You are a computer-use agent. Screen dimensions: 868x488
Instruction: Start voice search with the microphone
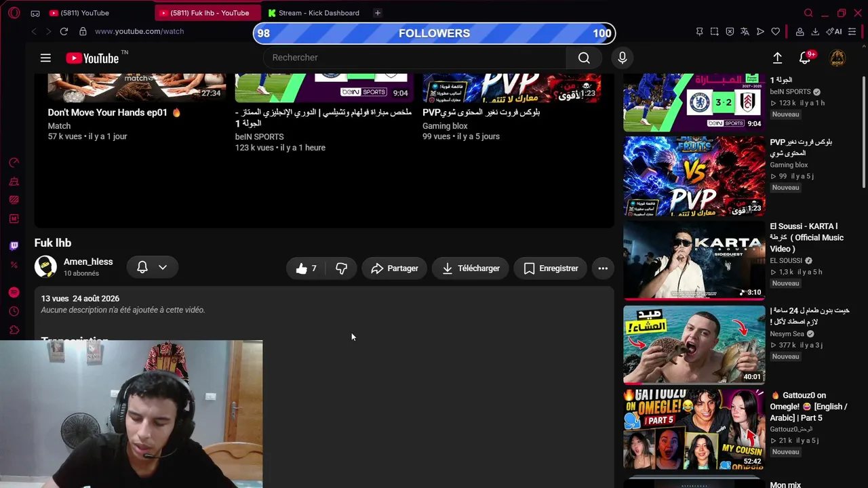[x=622, y=58]
